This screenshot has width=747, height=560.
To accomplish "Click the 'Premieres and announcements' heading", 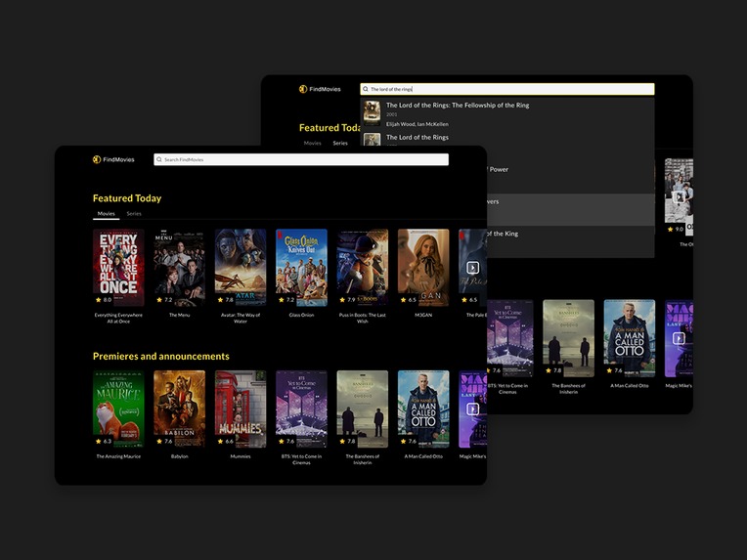I will 161,356.
